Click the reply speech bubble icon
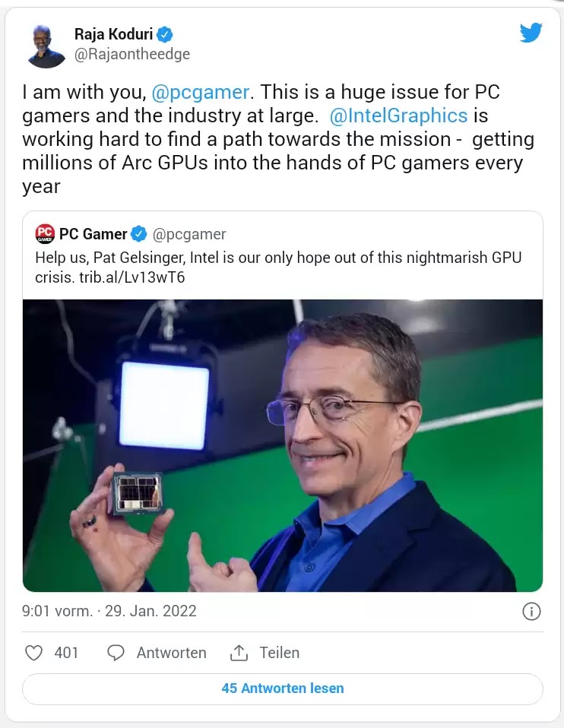This screenshot has width=564, height=728. pyautogui.click(x=116, y=653)
